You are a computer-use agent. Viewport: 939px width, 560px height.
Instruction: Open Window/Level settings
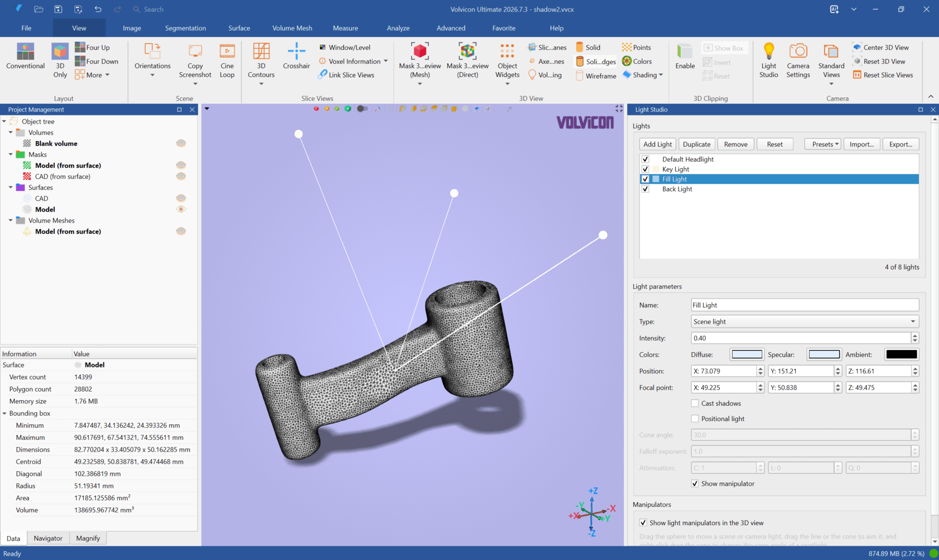point(345,48)
